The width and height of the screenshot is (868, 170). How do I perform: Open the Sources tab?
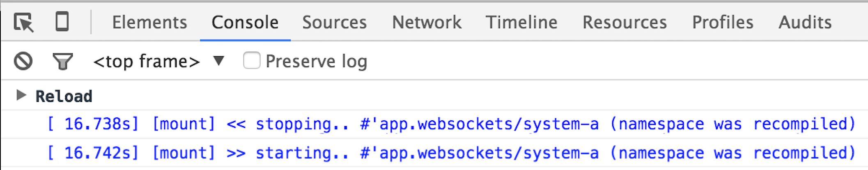tap(334, 22)
